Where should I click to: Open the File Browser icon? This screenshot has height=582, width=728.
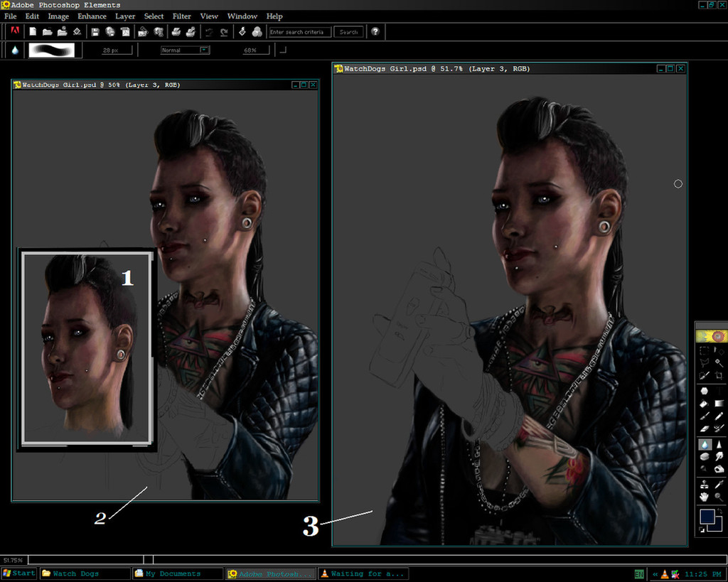(x=62, y=31)
